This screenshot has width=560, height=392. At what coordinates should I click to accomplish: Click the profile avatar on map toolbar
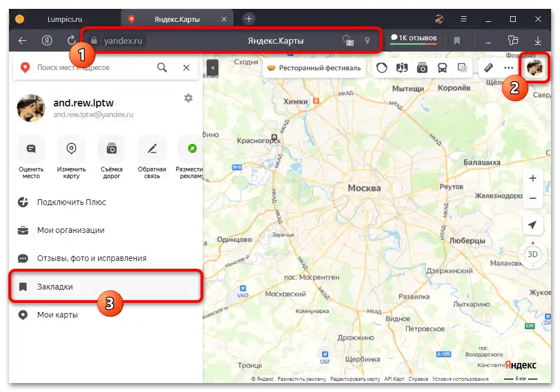pos(534,67)
